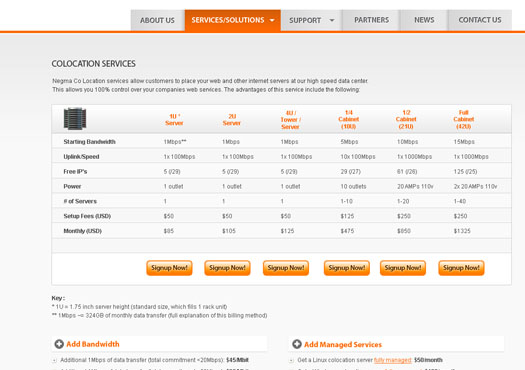Click the '1/4 Cabinet (10U)' column header
525x370 pixels.
pos(349,120)
